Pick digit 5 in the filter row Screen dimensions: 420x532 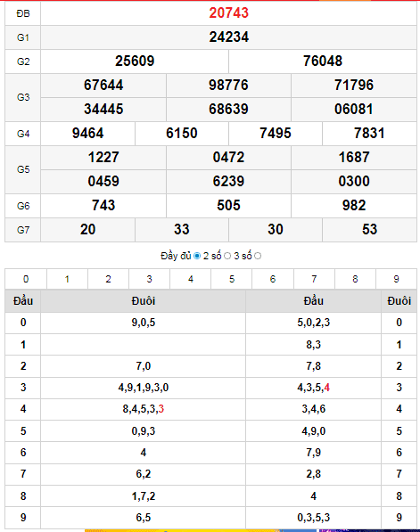tap(232, 279)
